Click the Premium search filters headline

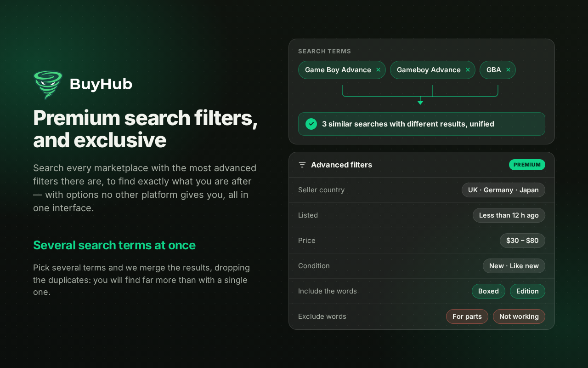[145, 129]
